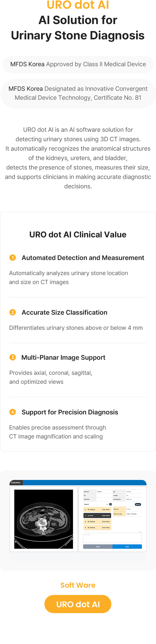Click the dark Report button

tap(138, 504)
